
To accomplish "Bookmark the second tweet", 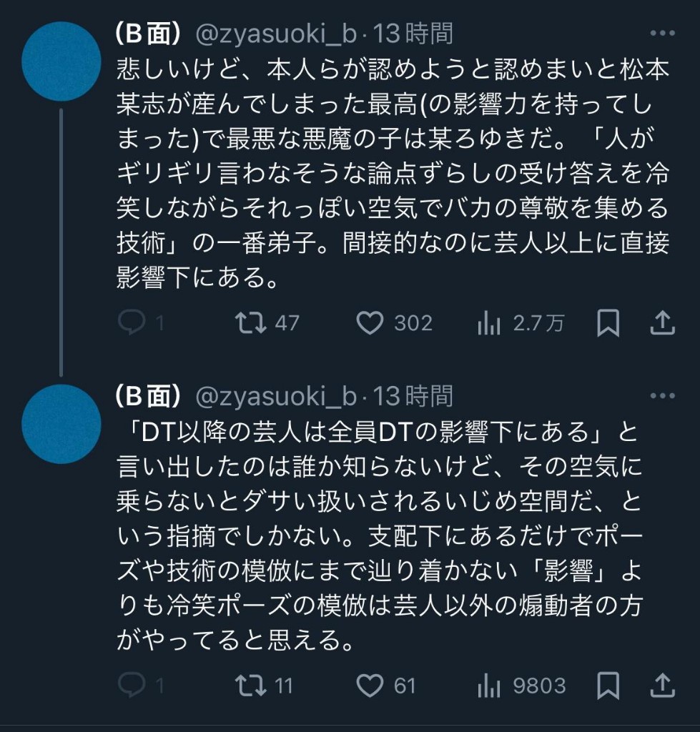I will click(x=607, y=686).
